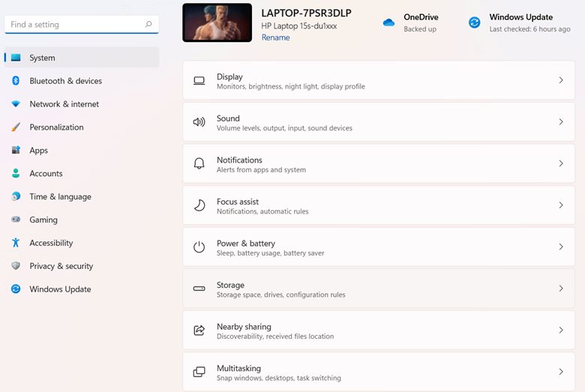Expand the Notifications row chevron
Screen dimensions: 585x392
click(561, 163)
